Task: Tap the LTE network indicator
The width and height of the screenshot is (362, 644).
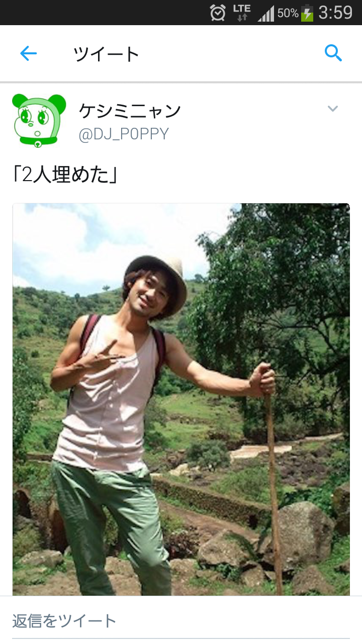Action: [242, 13]
